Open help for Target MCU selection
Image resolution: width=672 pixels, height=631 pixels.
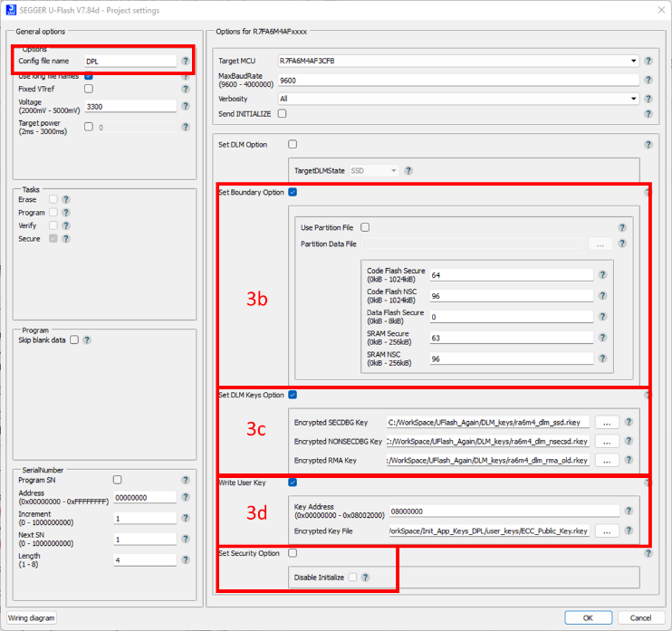pyautogui.click(x=648, y=61)
